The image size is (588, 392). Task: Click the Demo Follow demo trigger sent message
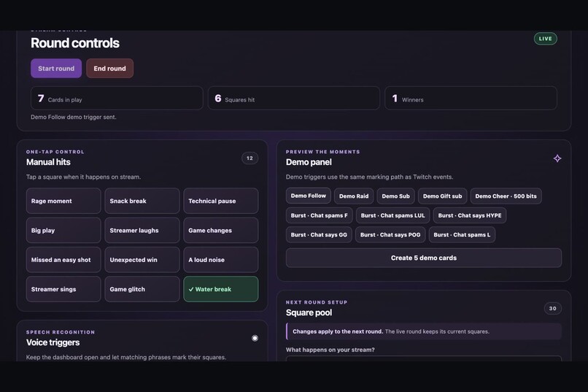click(74, 117)
